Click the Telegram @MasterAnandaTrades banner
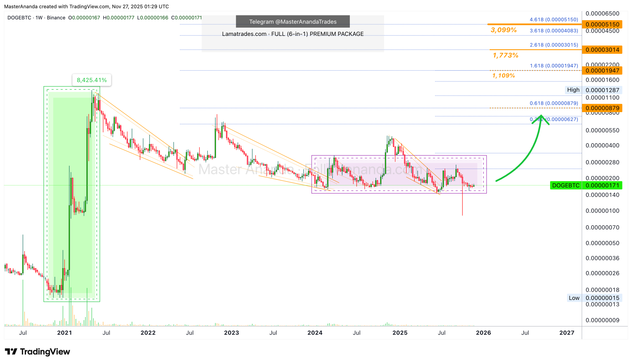 (293, 22)
